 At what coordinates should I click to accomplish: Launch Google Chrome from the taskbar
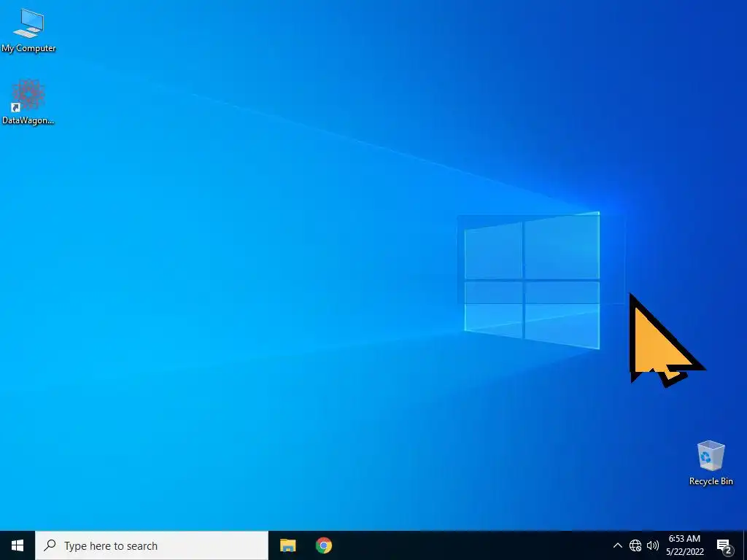click(x=323, y=545)
